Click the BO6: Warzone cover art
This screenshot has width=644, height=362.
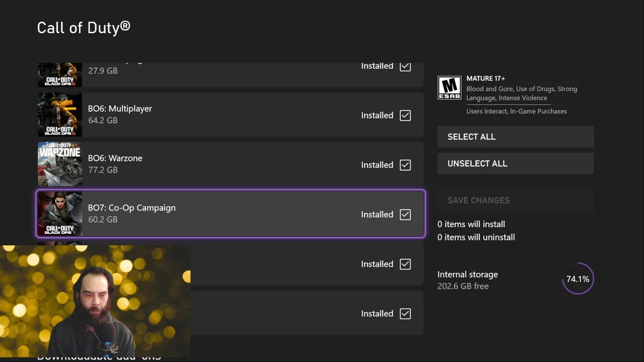click(x=60, y=164)
